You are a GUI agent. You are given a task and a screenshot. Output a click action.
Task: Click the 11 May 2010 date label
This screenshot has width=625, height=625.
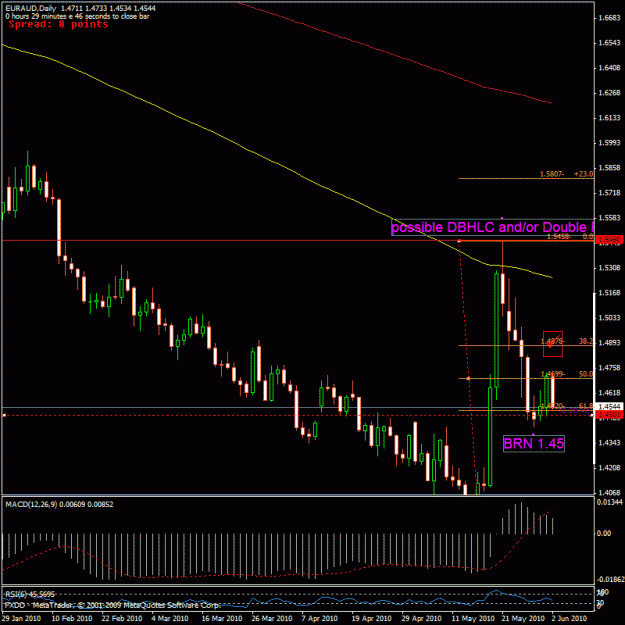(x=473, y=619)
